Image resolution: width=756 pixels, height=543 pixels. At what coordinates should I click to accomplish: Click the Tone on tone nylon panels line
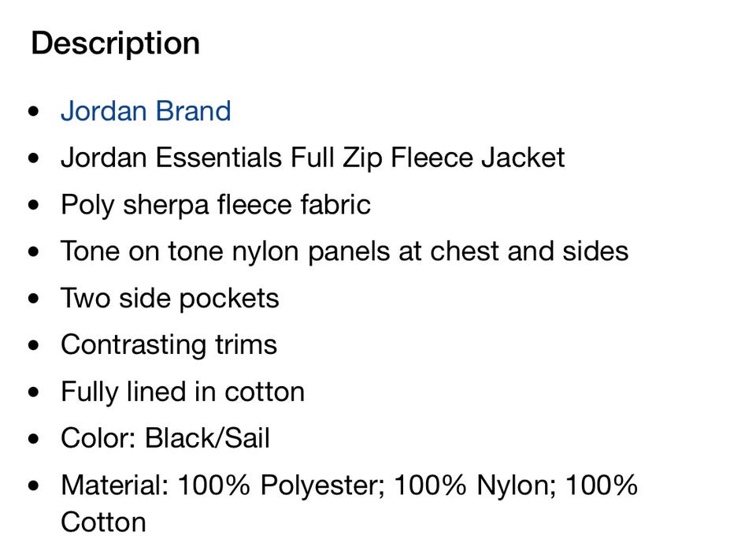[x=345, y=251]
